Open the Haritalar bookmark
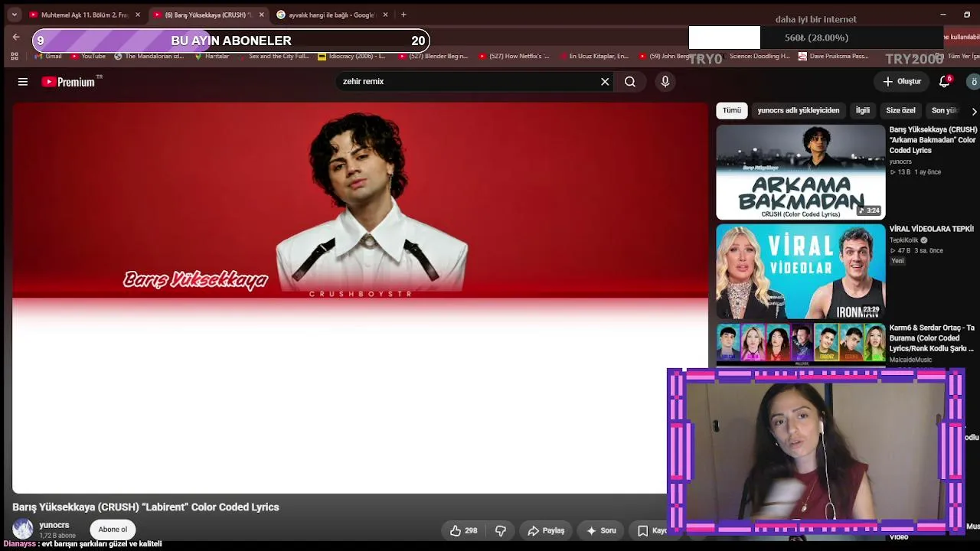The width and height of the screenshot is (980, 551). [212, 56]
